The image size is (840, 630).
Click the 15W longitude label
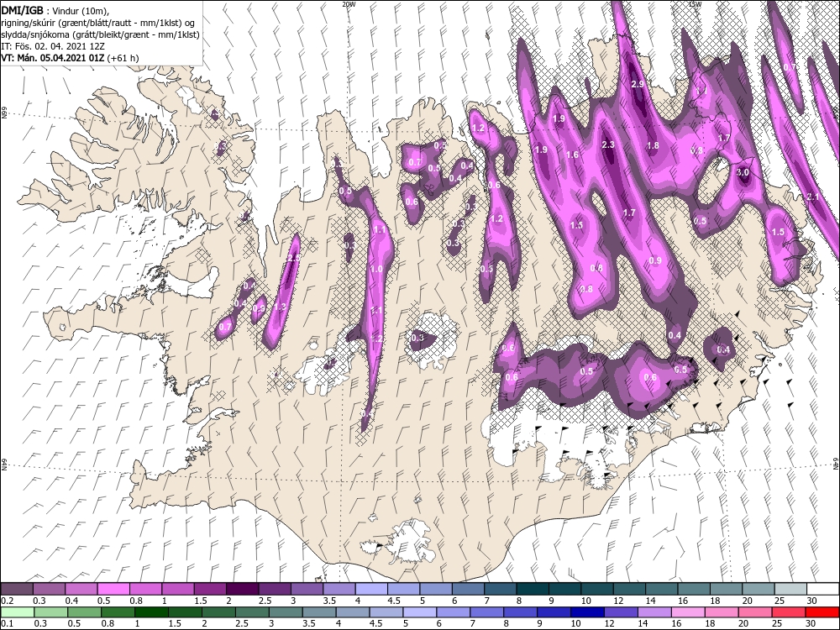click(x=695, y=3)
